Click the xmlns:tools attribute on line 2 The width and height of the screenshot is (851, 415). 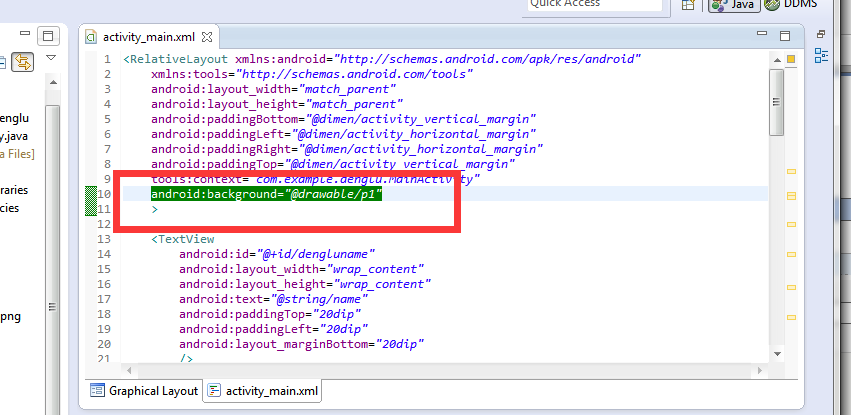point(313,74)
